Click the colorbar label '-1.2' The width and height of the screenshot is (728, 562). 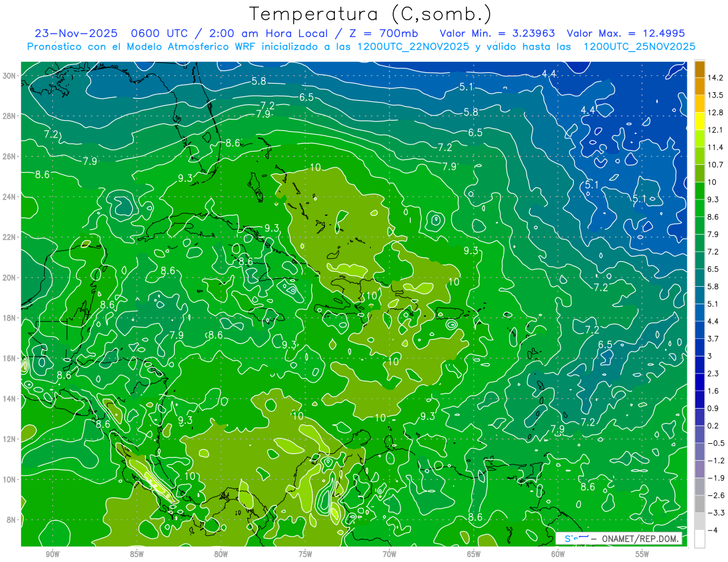[x=715, y=461]
